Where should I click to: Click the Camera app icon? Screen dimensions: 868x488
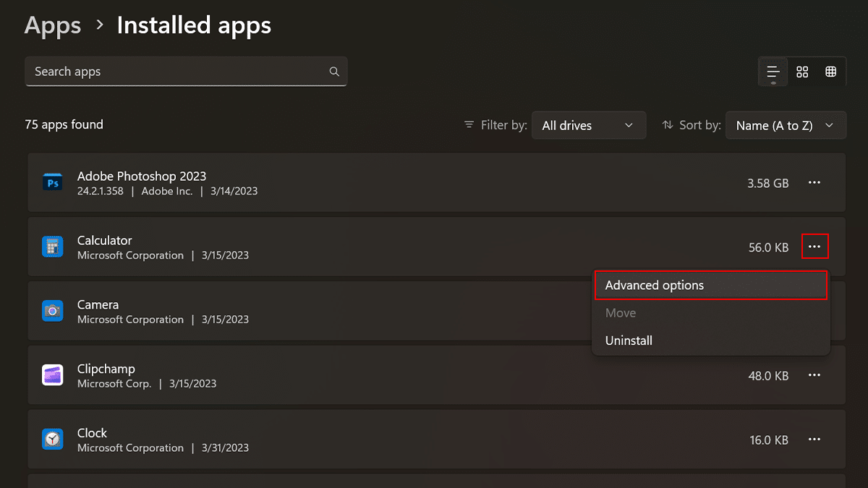[x=53, y=311]
